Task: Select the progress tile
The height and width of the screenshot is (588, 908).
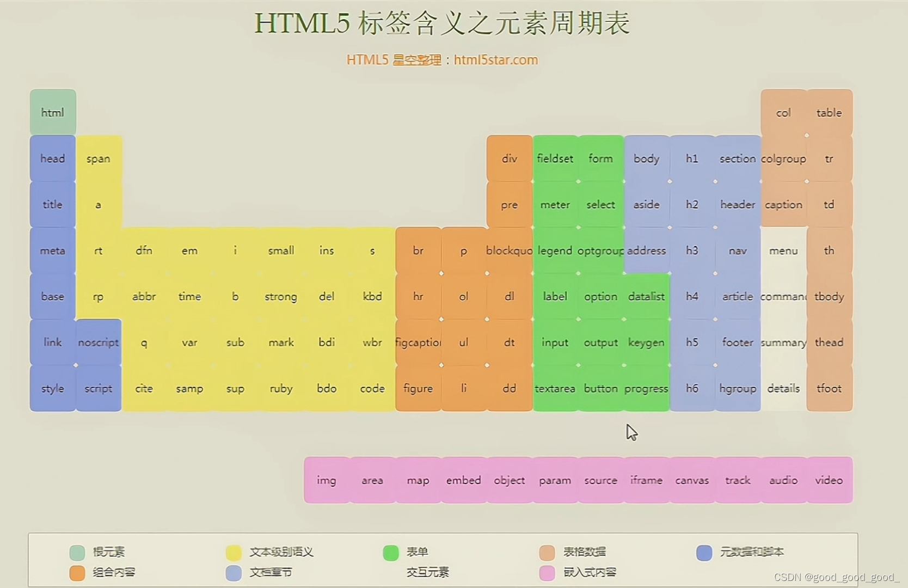Action: (x=647, y=388)
